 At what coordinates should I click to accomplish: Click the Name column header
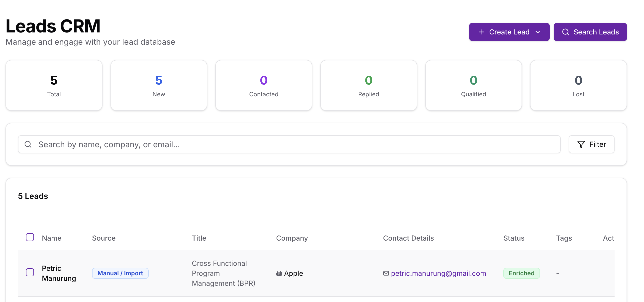tap(51, 238)
